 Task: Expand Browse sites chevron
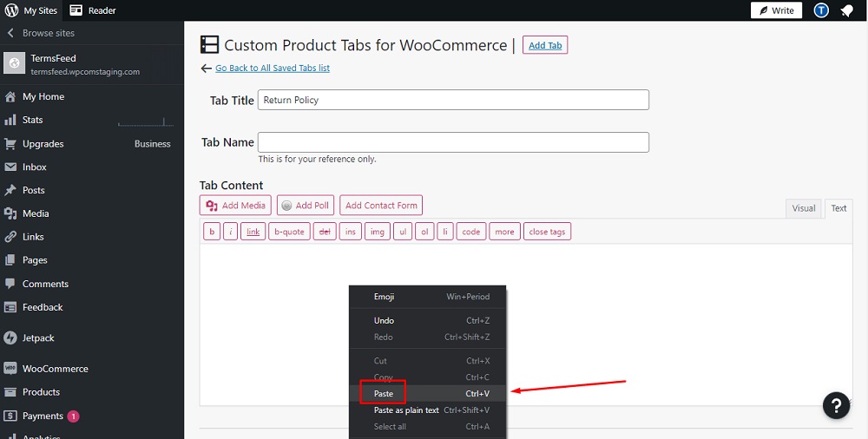click(10, 33)
